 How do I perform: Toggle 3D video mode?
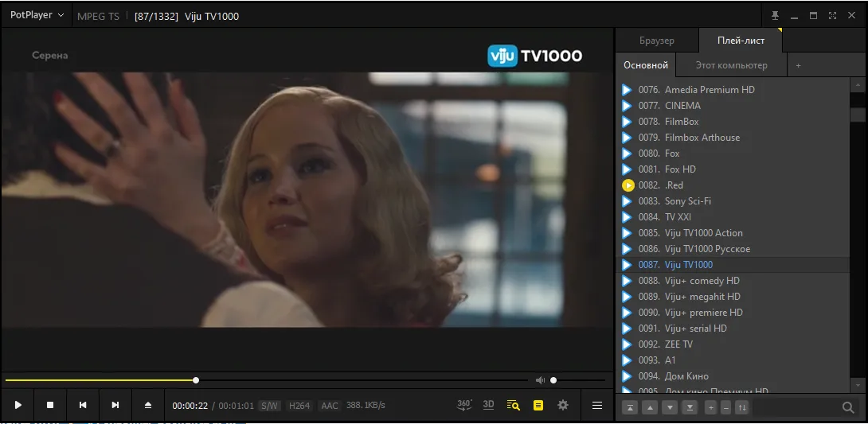488,405
